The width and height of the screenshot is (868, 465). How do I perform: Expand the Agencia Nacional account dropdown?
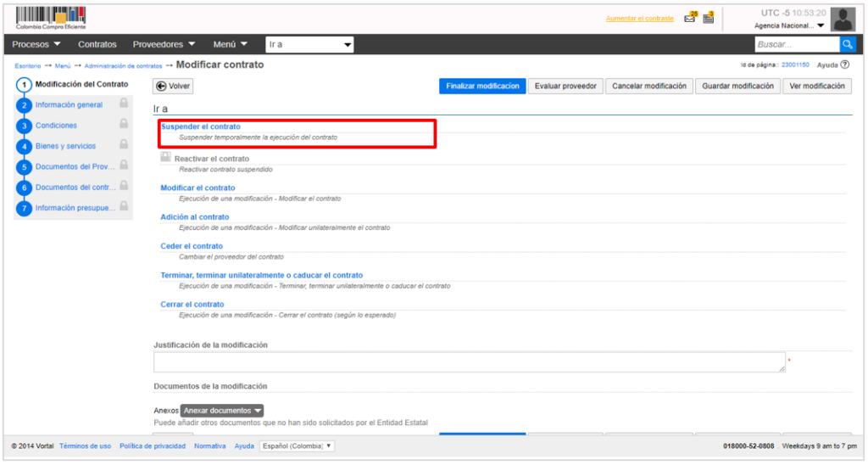[789, 25]
